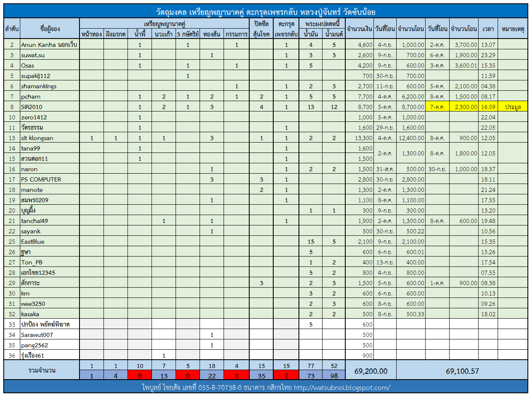Click the shamankings name cell
This screenshot has width=532, height=397.
(x=50, y=86)
